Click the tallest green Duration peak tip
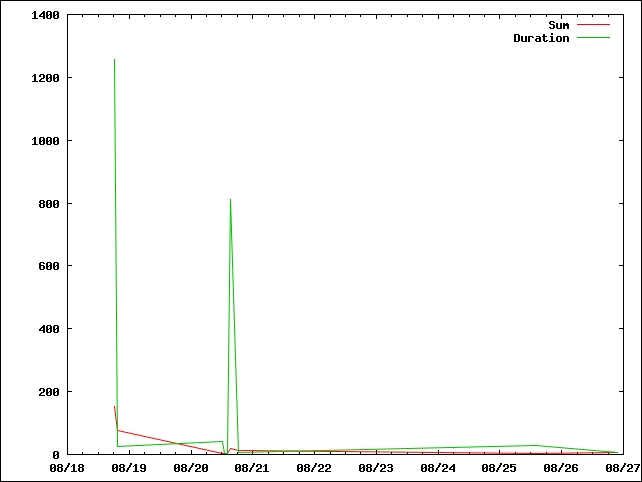642x482 pixels. 114,60
